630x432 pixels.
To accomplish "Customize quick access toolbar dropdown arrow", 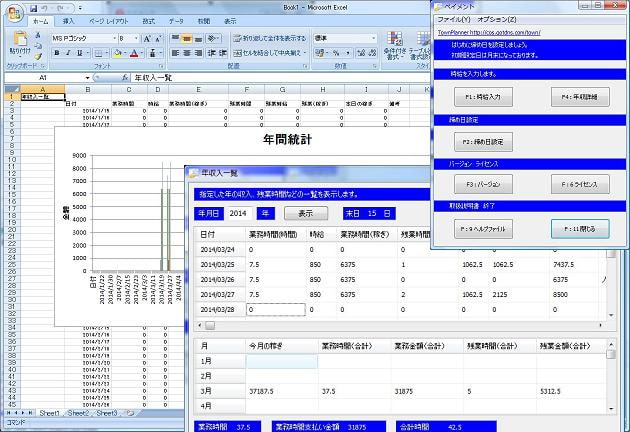I will [80, 8].
